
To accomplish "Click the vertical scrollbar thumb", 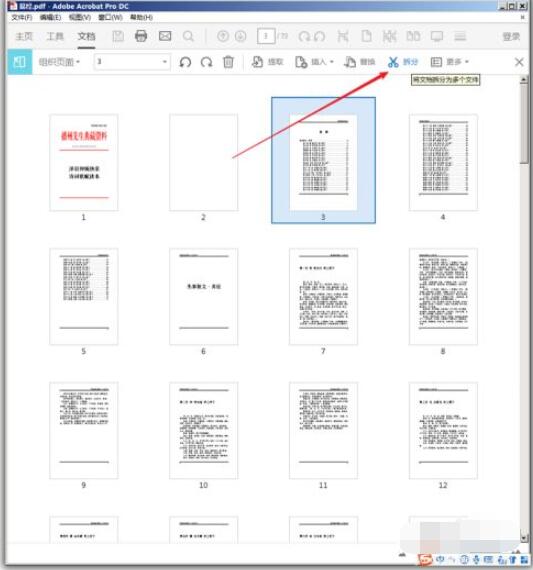I will (524, 124).
